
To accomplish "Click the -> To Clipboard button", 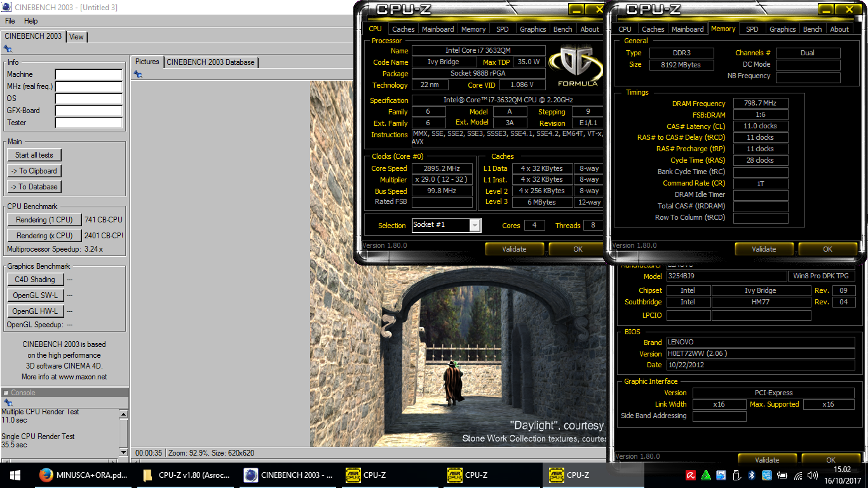I will click(34, 171).
